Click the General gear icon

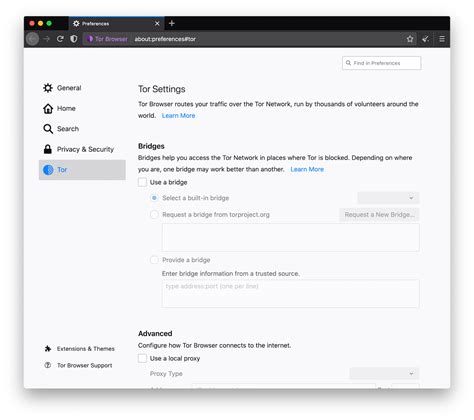(x=48, y=88)
